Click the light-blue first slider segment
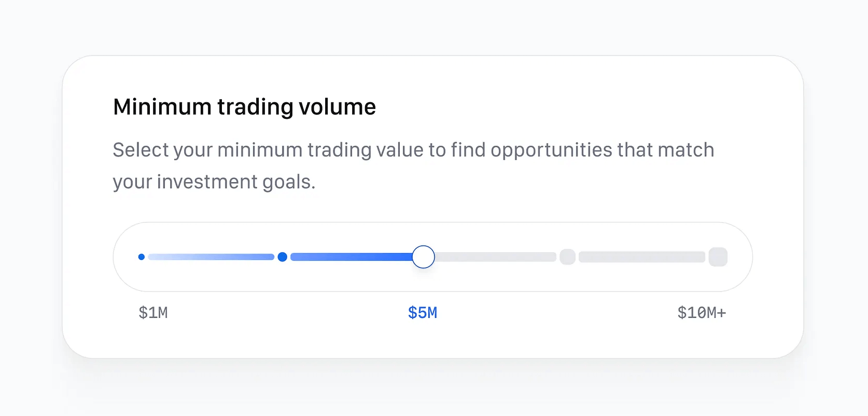Screen dimensions: 868x416 click(x=211, y=257)
